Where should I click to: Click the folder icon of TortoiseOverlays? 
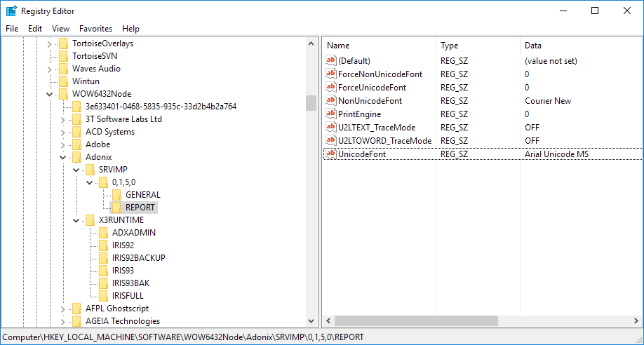pyautogui.click(x=63, y=43)
